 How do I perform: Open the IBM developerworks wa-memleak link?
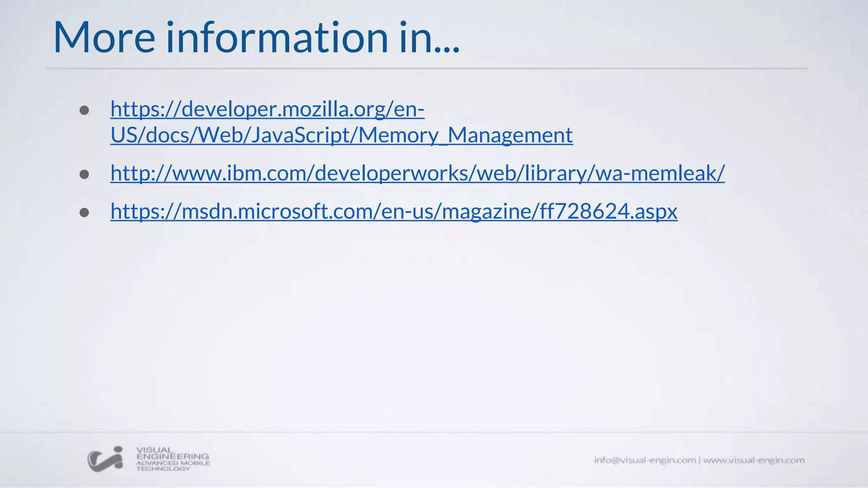tap(417, 173)
